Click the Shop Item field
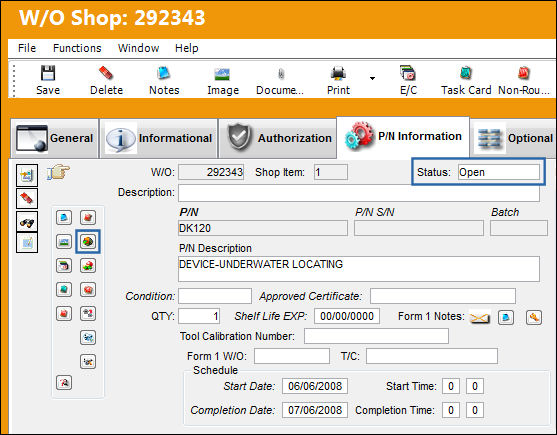Image resolution: width=557 pixels, height=435 pixels. [x=331, y=172]
